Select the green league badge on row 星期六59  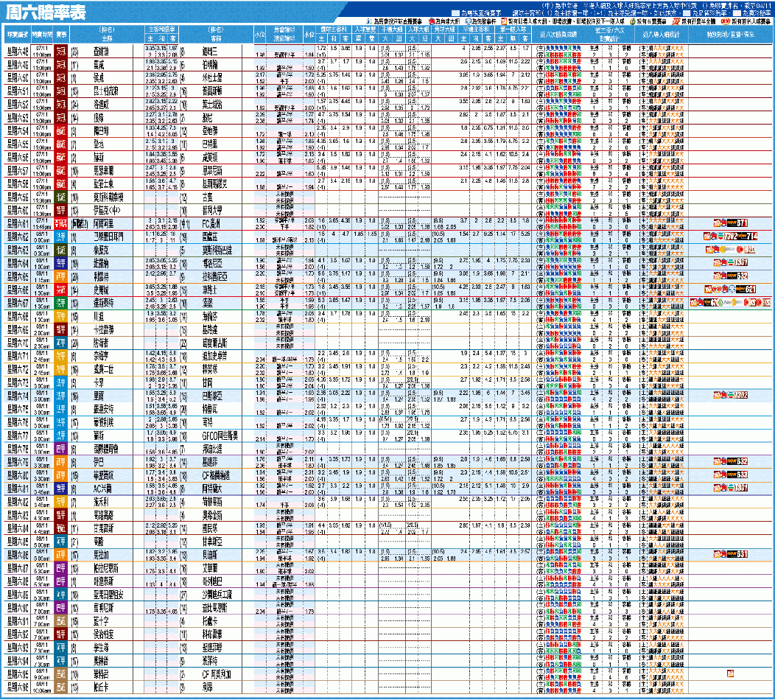(x=62, y=197)
